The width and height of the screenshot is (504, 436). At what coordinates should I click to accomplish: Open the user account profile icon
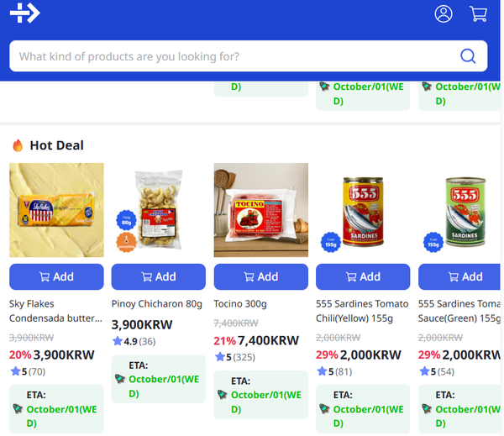click(444, 13)
